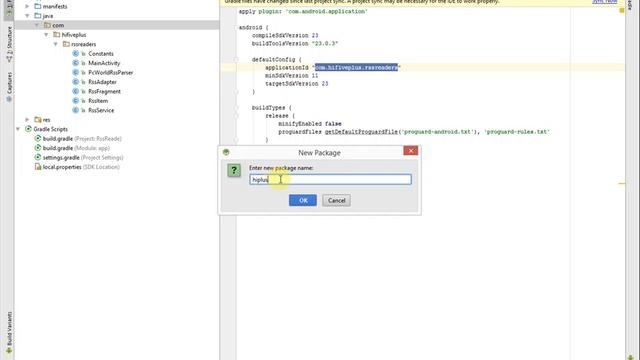Open the RssService class
The height and width of the screenshot is (360, 640).
[x=101, y=110]
